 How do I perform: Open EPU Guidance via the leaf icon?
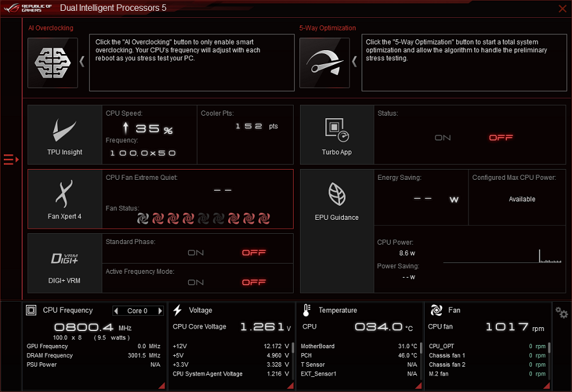[337, 194]
